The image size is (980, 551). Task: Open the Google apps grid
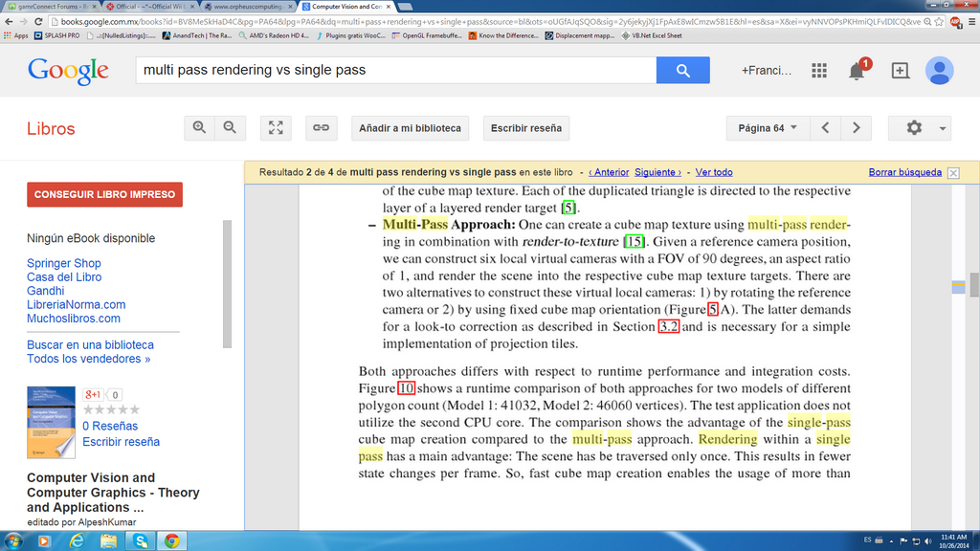(819, 71)
